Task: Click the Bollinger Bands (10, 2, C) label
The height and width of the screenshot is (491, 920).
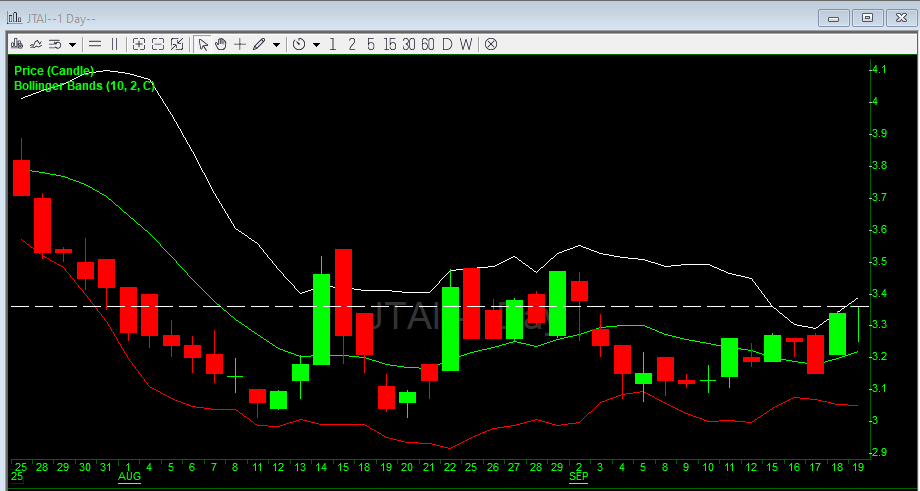Action: coord(84,86)
